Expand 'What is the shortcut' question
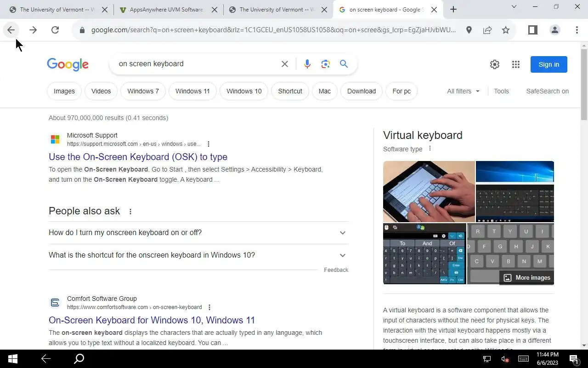Screen dimensions: 588x368 [198, 255]
